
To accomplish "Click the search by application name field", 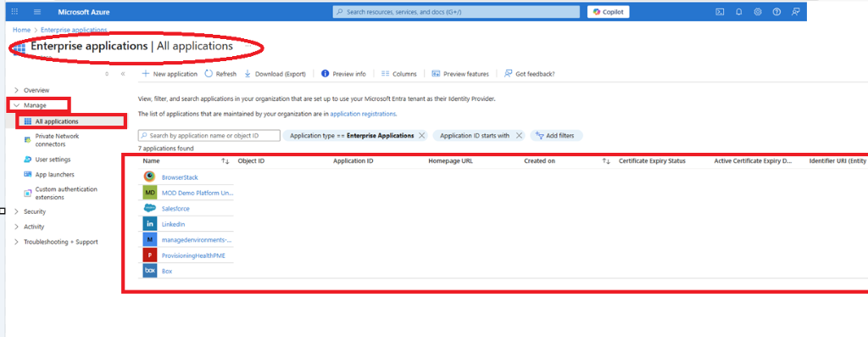I will [x=209, y=135].
